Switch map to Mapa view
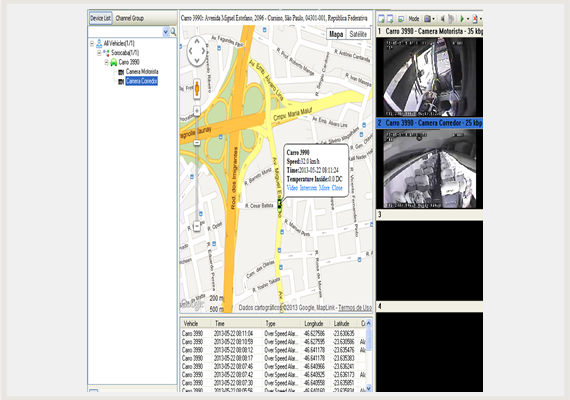Image resolution: width=570 pixels, height=400 pixels. (336, 34)
